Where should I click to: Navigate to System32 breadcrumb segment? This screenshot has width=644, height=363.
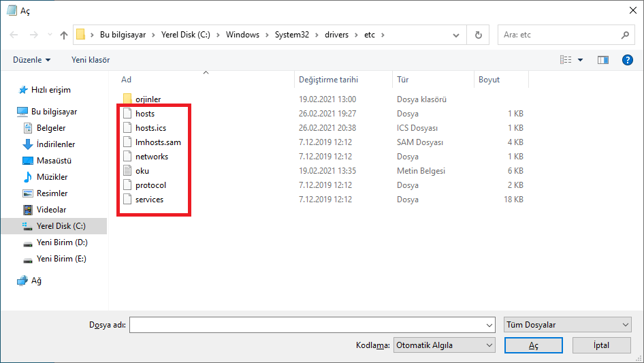coord(291,35)
